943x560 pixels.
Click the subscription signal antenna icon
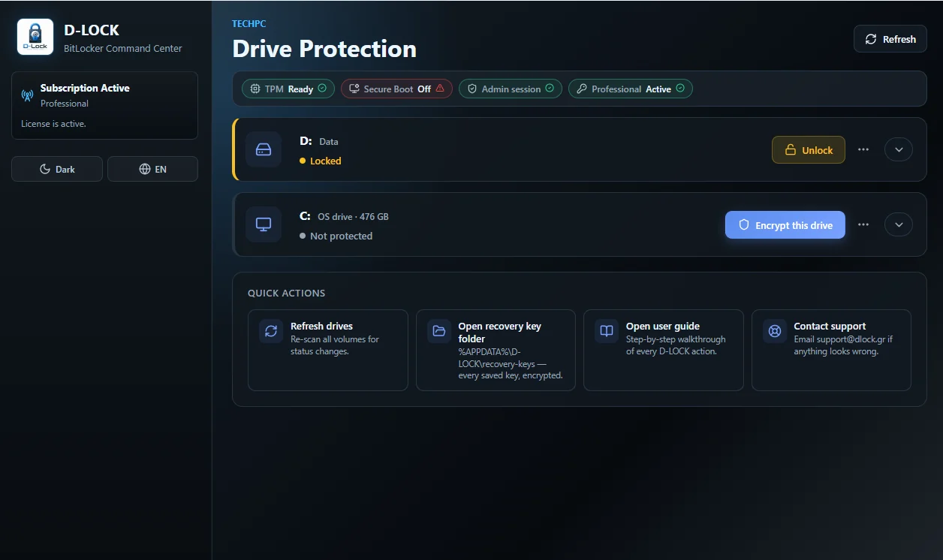click(27, 95)
